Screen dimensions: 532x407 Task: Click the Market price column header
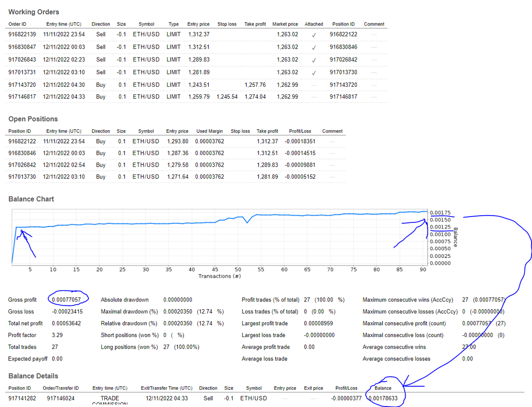tap(285, 24)
